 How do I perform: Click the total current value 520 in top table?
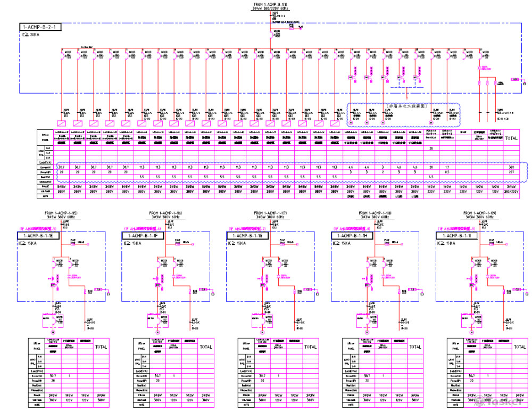coord(511,167)
